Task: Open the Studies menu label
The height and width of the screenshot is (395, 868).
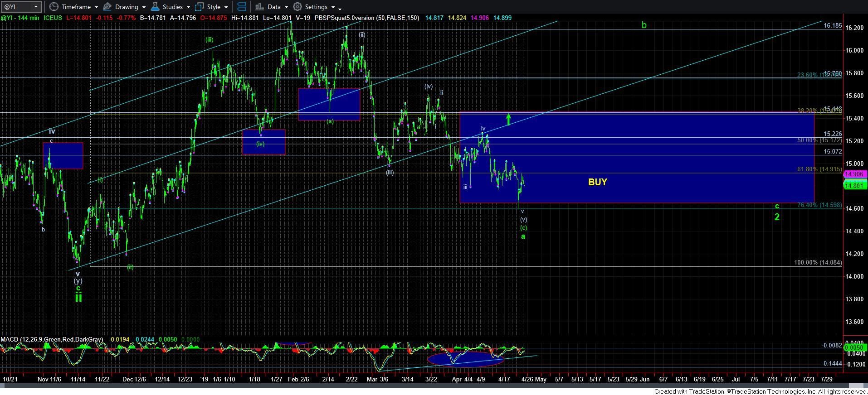Action: tap(172, 7)
